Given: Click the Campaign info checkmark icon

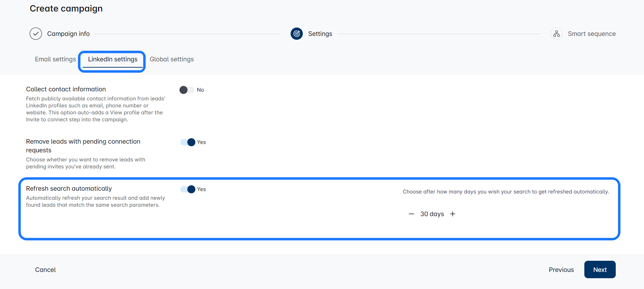Looking at the screenshot, I should coord(36,34).
